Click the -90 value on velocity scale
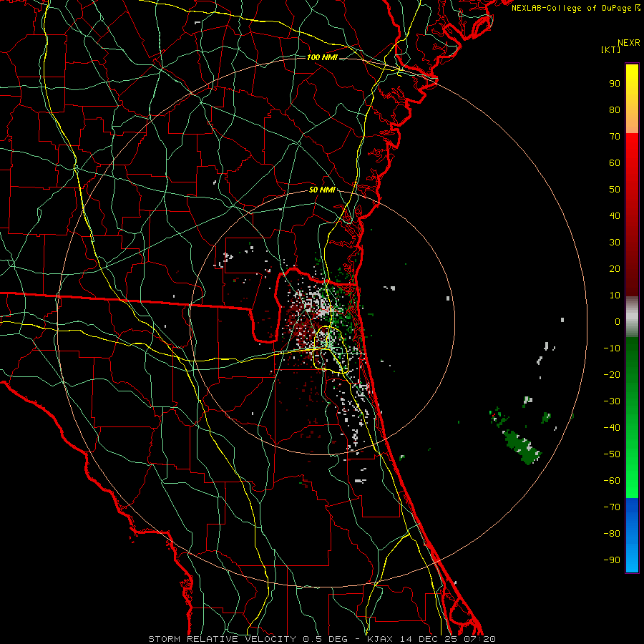The image size is (644, 644). point(612,560)
